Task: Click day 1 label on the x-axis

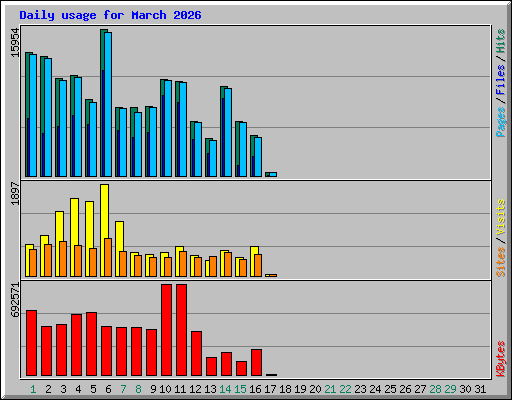Action: [x=33, y=389]
